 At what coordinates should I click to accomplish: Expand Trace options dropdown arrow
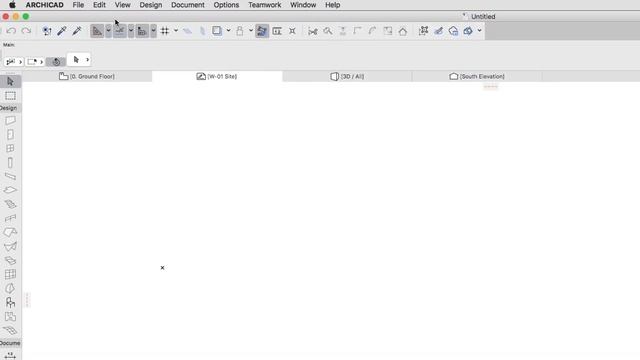228,31
